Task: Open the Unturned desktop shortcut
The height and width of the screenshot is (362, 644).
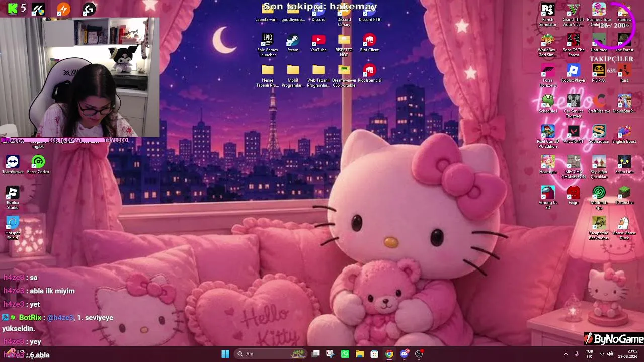Action: click(x=599, y=43)
